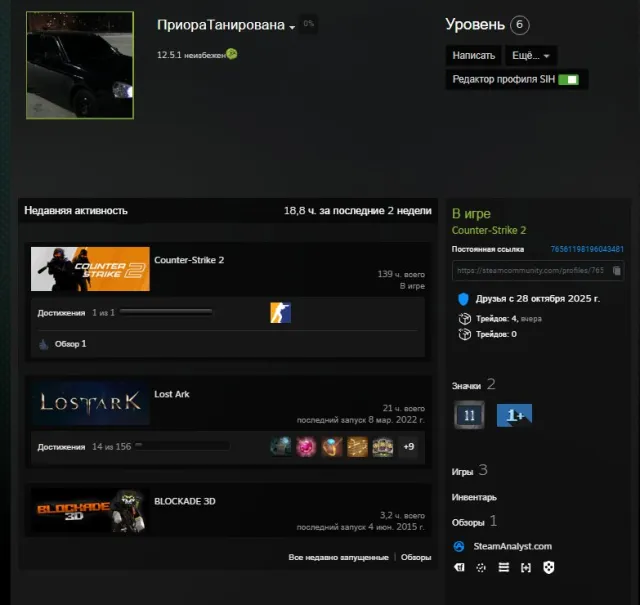Open the Counter-Strike 2 game banner image
Screen dimensions: 640x605
90,269
